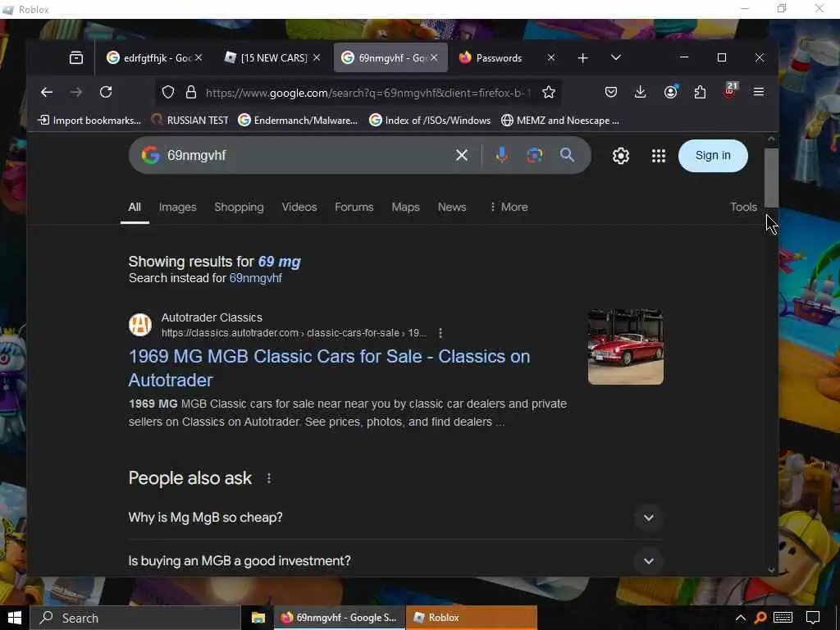Submit search with magnifier icon
The height and width of the screenshot is (630, 840).
click(x=567, y=155)
